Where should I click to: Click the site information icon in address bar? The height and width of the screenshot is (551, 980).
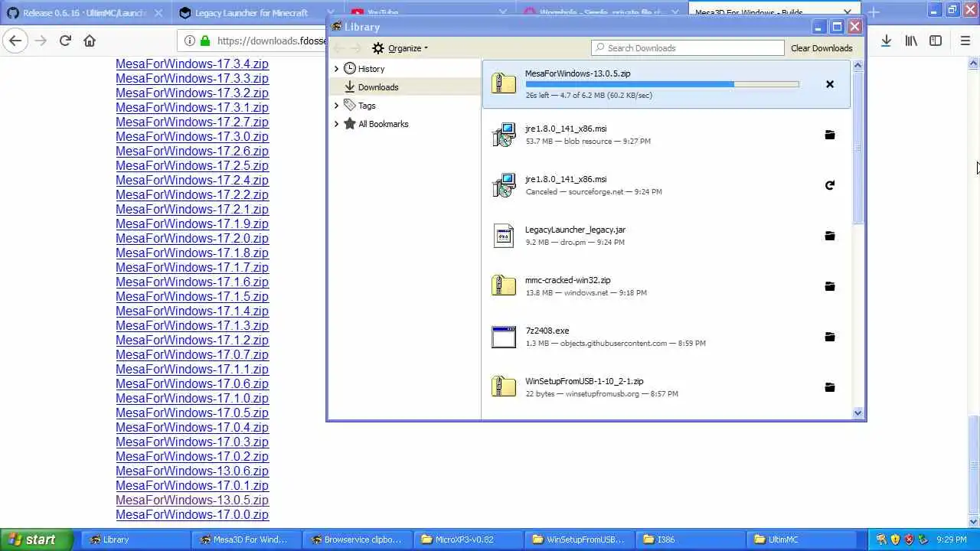[190, 41]
